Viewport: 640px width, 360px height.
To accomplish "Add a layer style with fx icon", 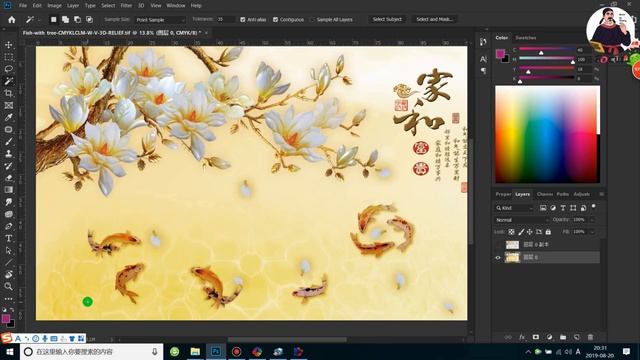I will click(x=522, y=337).
